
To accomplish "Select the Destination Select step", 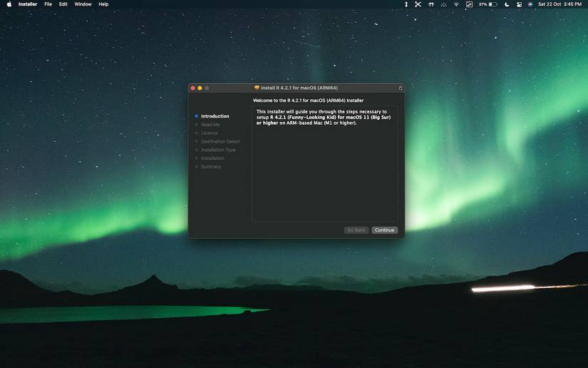I will (x=220, y=141).
